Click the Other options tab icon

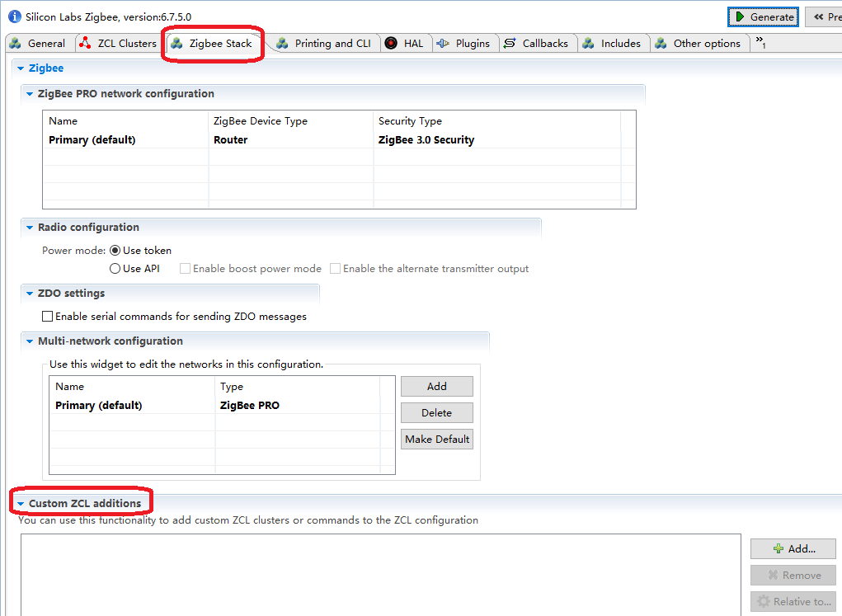point(661,43)
